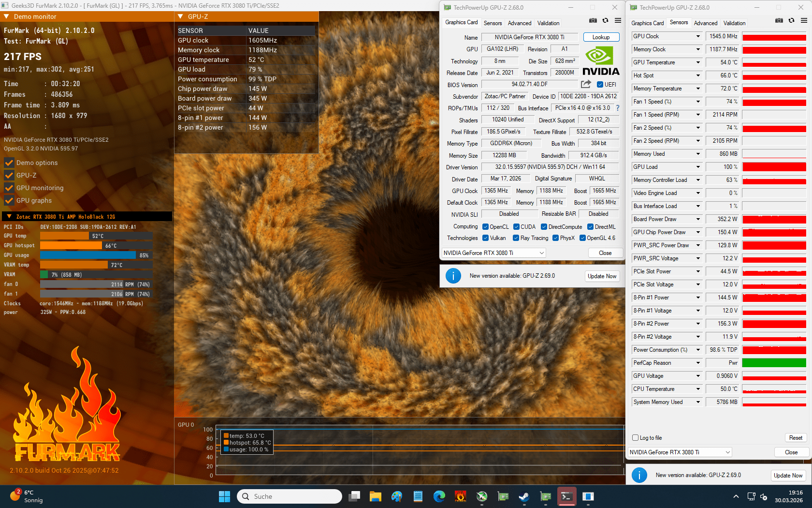Open the GPU Clock sensor dropdown

[x=698, y=36]
